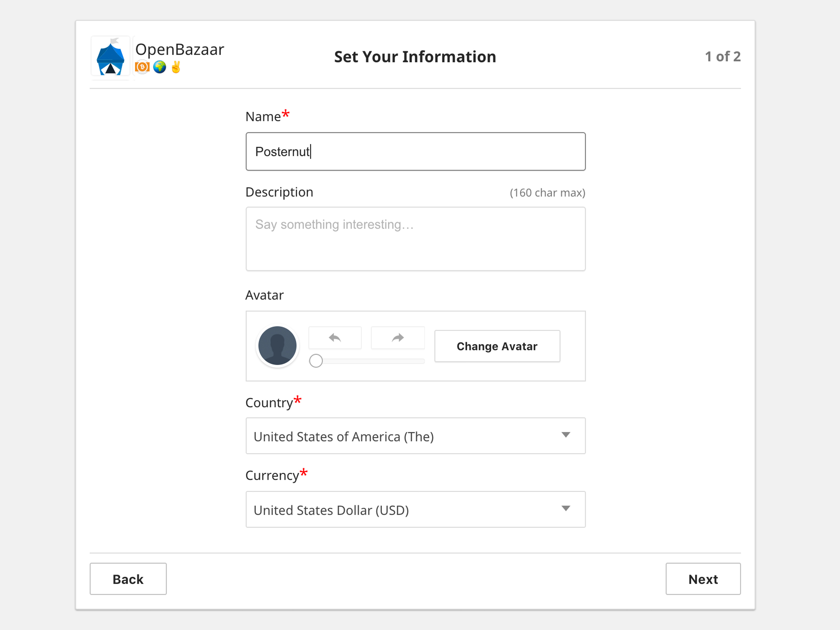Click the United States Dollar currency field
840x630 pixels.
(x=399, y=510)
